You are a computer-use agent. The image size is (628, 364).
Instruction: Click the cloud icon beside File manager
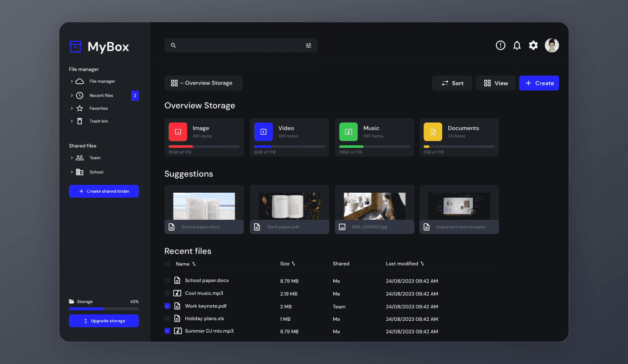tap(80, 82)
